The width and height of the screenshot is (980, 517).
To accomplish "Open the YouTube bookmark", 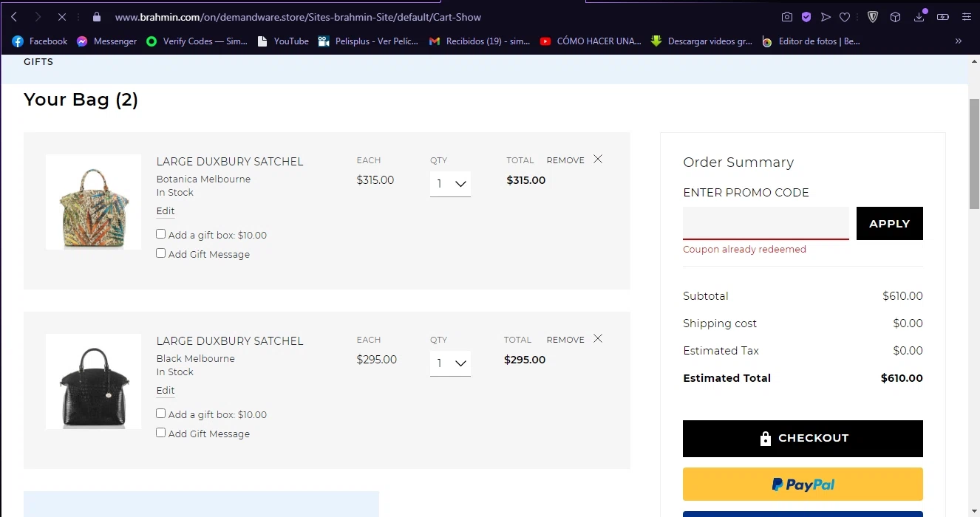I will tap(283, 41).
